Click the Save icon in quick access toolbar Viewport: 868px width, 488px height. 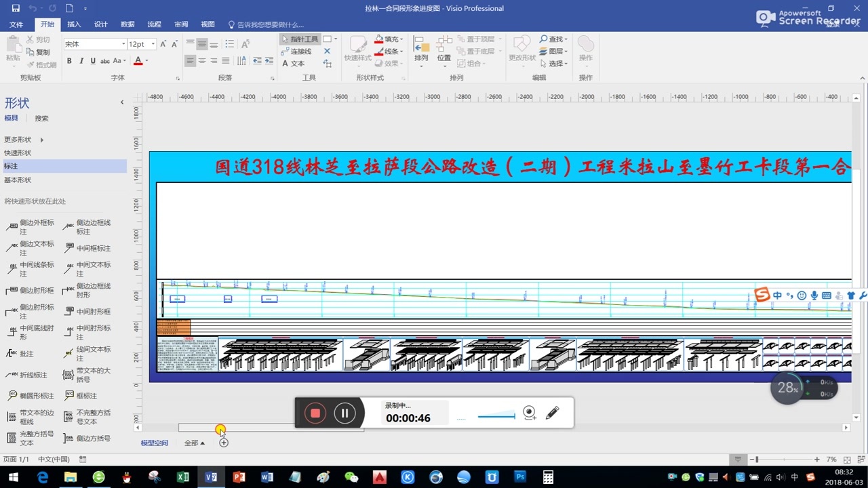(16, 8)
